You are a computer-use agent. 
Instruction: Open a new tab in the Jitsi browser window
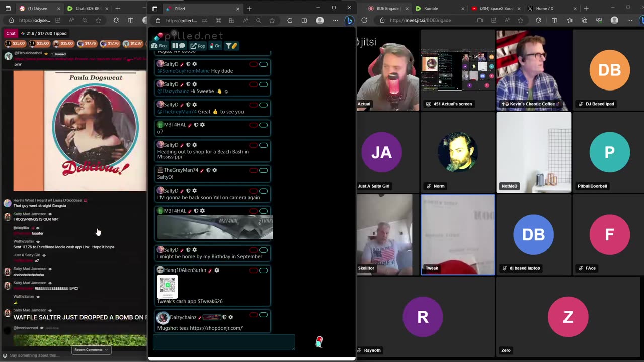tap(586, 9)
